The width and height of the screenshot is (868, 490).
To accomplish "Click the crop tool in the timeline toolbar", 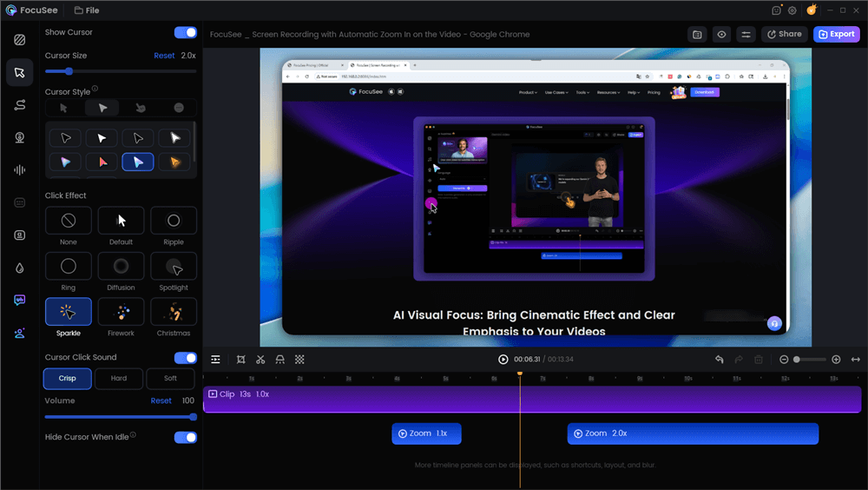I will point(240,359).
